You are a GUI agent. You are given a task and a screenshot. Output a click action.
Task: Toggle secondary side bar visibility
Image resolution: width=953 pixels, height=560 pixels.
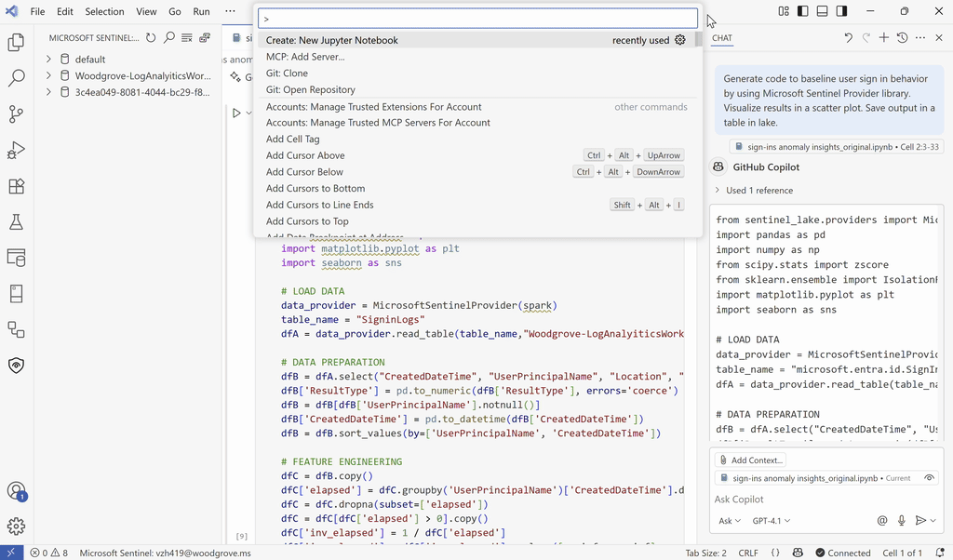click(841, 11)
